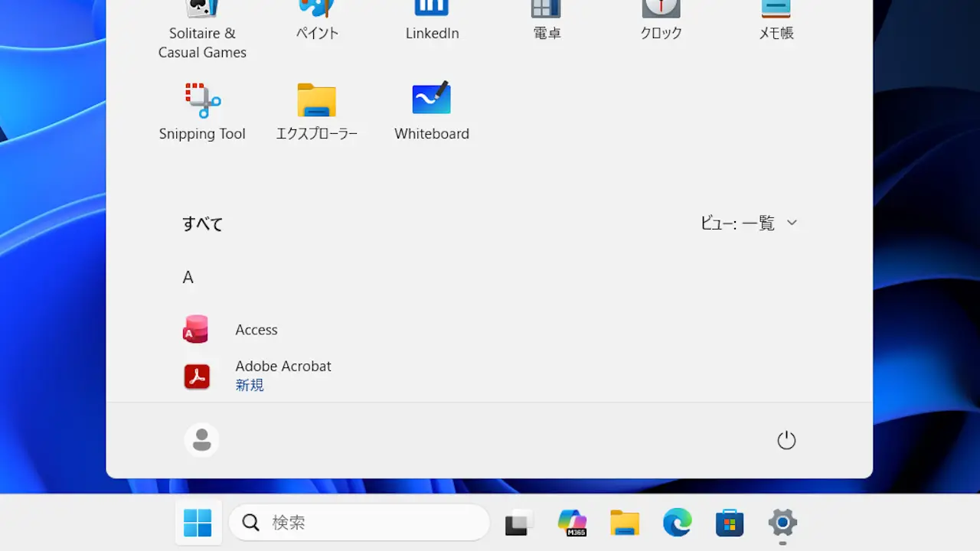Open Task View in the taskbar

click(519, 523)
